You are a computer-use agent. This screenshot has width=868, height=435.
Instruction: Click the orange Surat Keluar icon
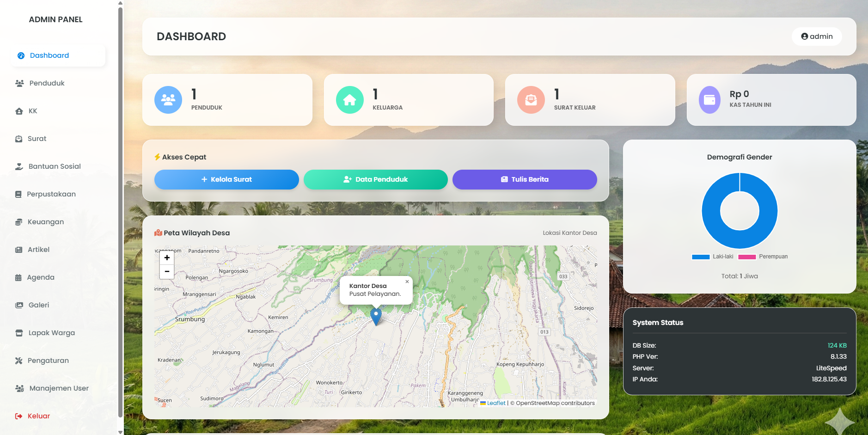click(531, 100)
